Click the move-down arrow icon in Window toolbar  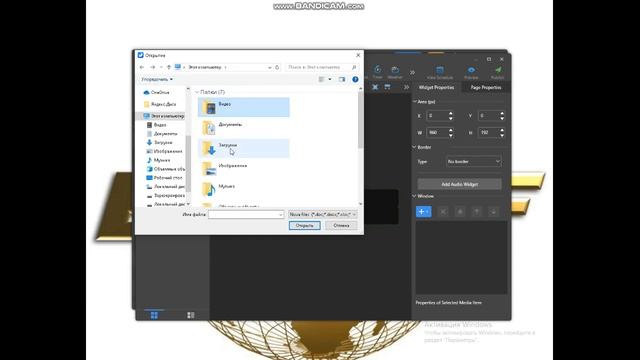click(493, 211)
